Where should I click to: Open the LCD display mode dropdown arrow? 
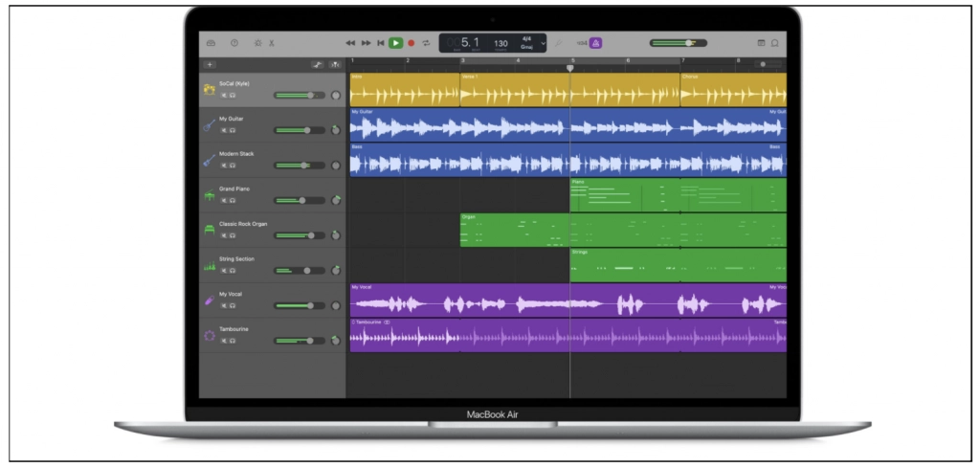[x=543, y=43]
